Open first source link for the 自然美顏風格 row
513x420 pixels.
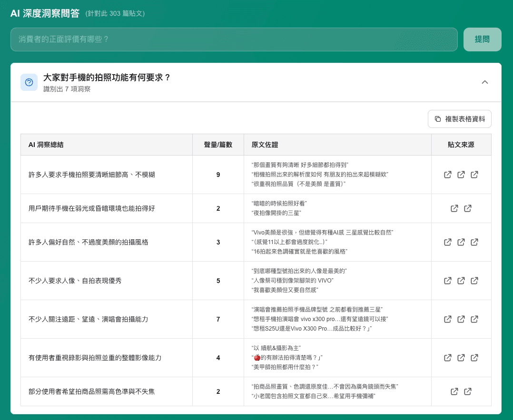tap(448, 242)
